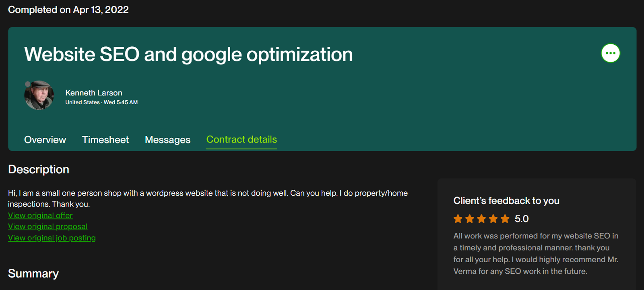The height and width of the screenshot is (290, 644).
Task: Open the View original job posting link
Action: (52, 238)
